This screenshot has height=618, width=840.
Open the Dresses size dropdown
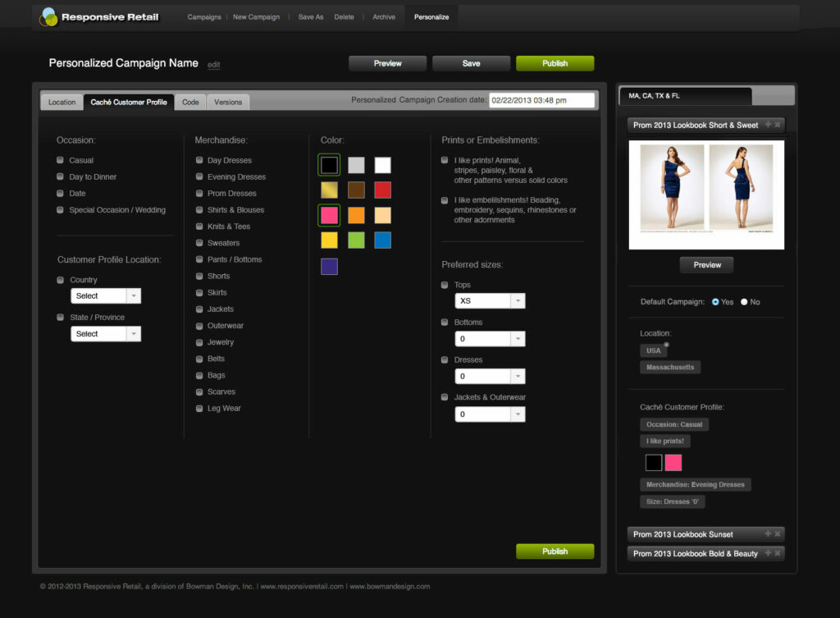(x=491, y=376)
